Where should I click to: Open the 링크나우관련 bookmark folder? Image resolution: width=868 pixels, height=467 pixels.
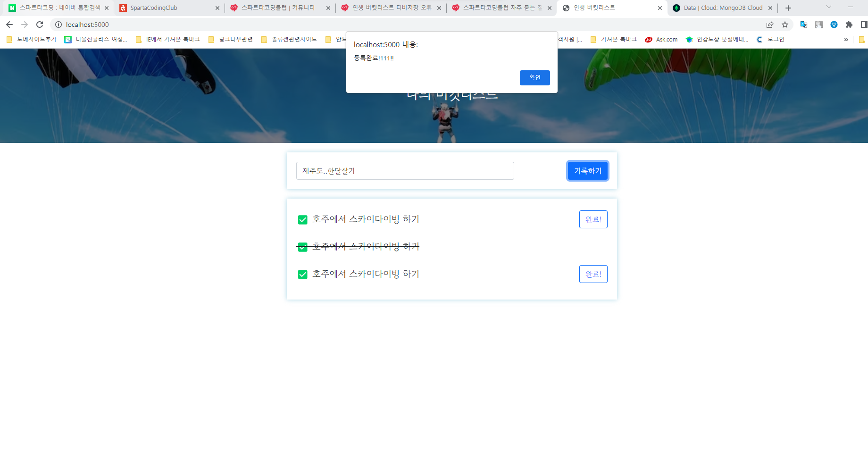click(x=231, y=40)
